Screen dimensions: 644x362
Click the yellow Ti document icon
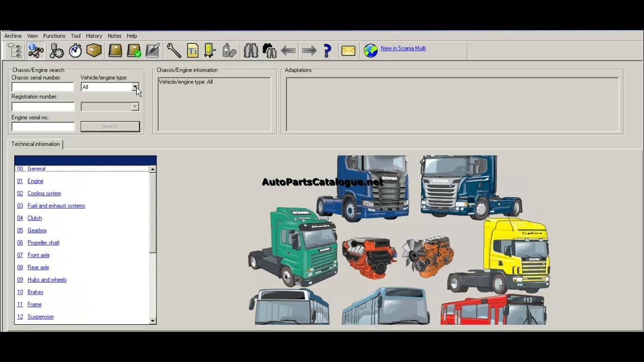pyautogui.click(x=193, y=50)
